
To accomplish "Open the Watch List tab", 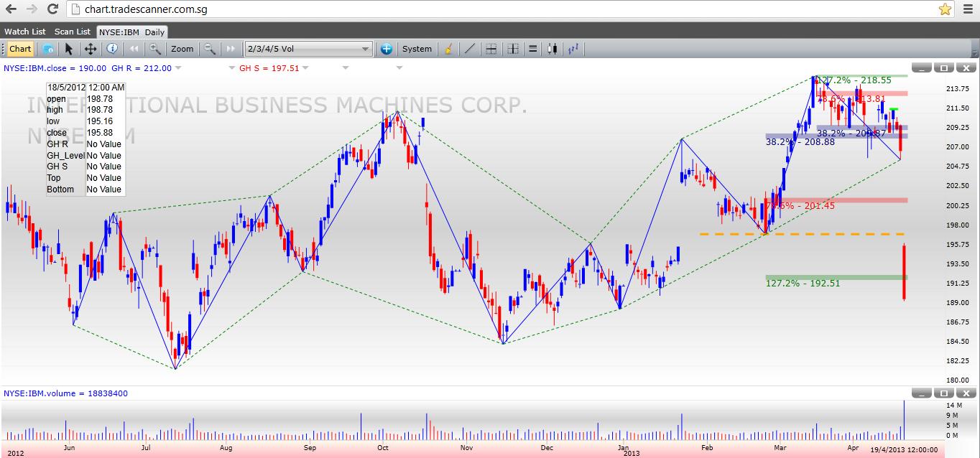I will (x=25, y=32).
